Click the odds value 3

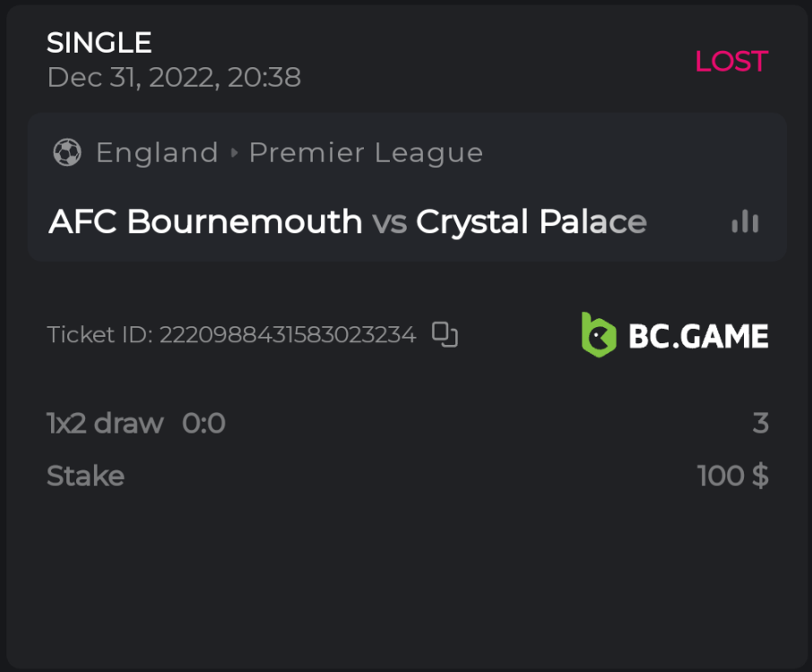click(x=760, y=423)
